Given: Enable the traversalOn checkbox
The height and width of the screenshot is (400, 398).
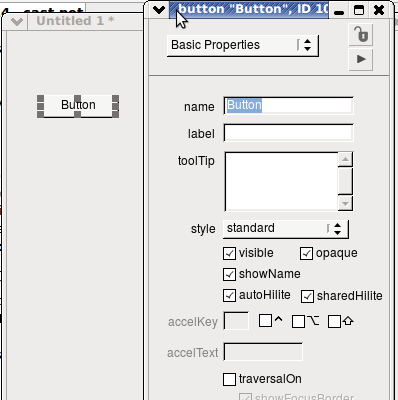Looking at the screenshot, I should point(229,379).
